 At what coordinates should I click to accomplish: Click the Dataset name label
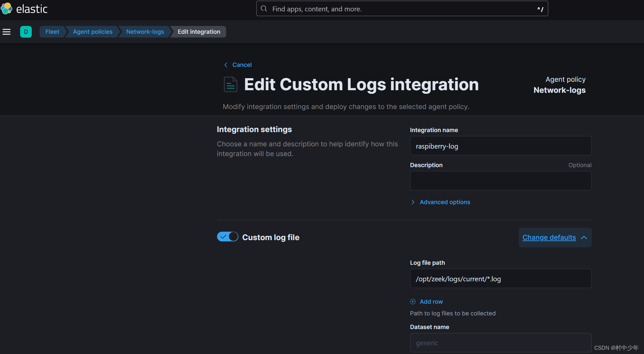(430, 327)
